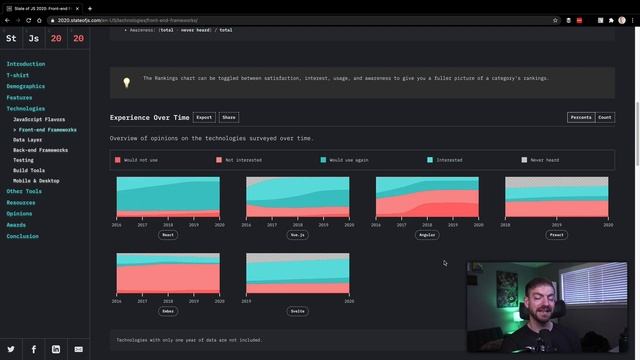The height and width of the screenshot is (360, 640).
Task: Open Back-end Frameworks subsection
Action: tap(40, 150)
